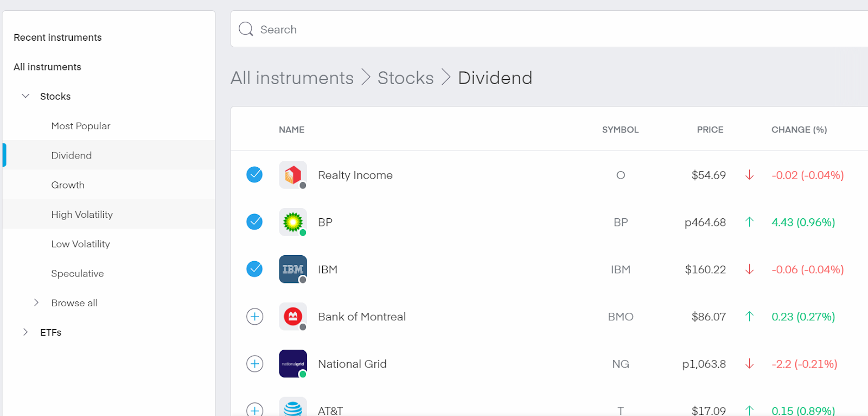Click the Realty Income logo icon
The height and width of the screenshot is (416, 868).
click(293, 175)
